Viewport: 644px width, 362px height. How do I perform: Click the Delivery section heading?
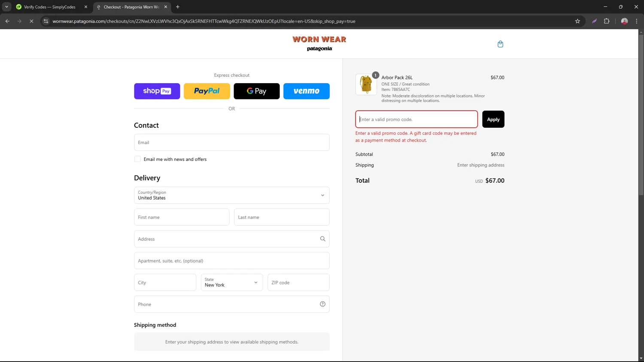coord(147,178)
